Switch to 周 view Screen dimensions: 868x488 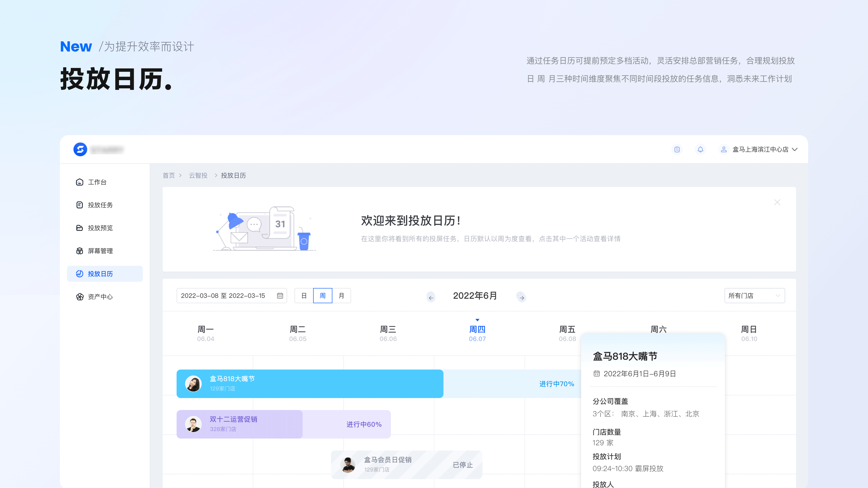click(x=323, y=296)
